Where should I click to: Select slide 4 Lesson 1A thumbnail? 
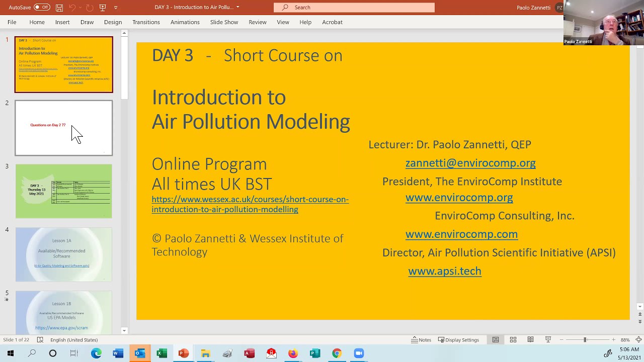pos(64,254)
